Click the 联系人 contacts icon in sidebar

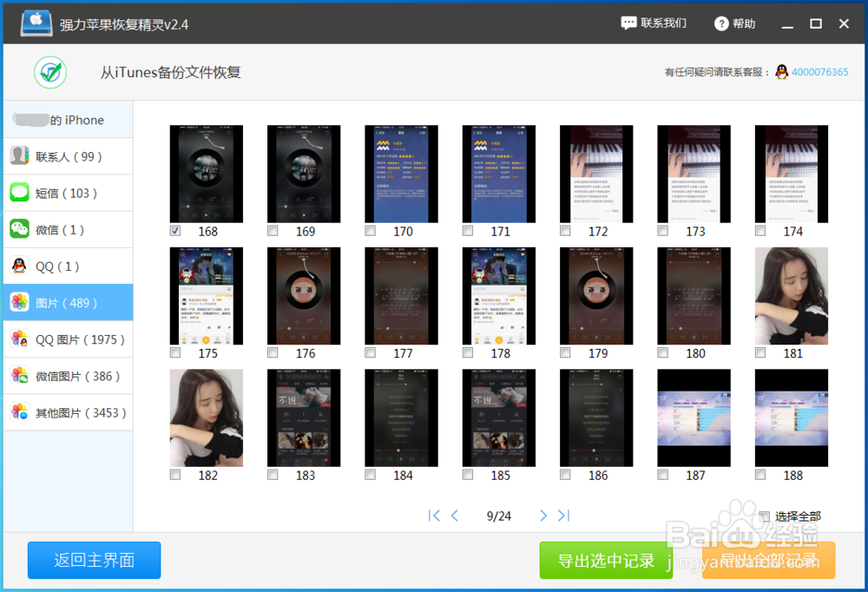19,155
